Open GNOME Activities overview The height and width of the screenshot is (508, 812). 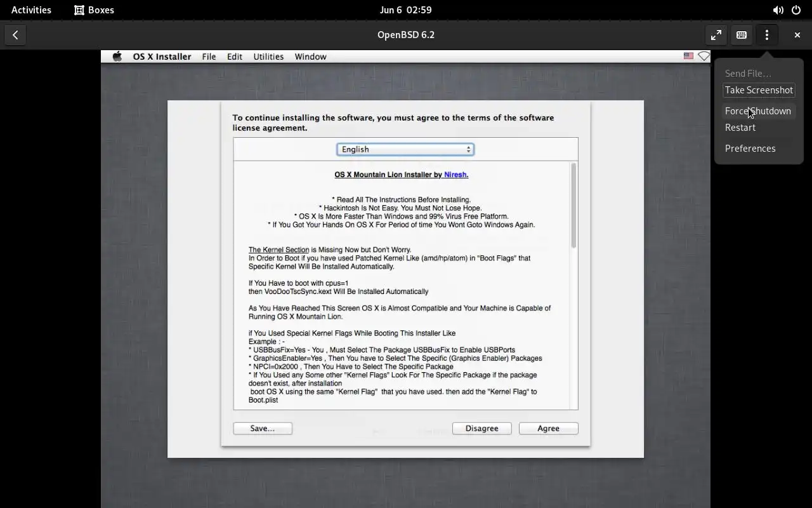[31, 10]
